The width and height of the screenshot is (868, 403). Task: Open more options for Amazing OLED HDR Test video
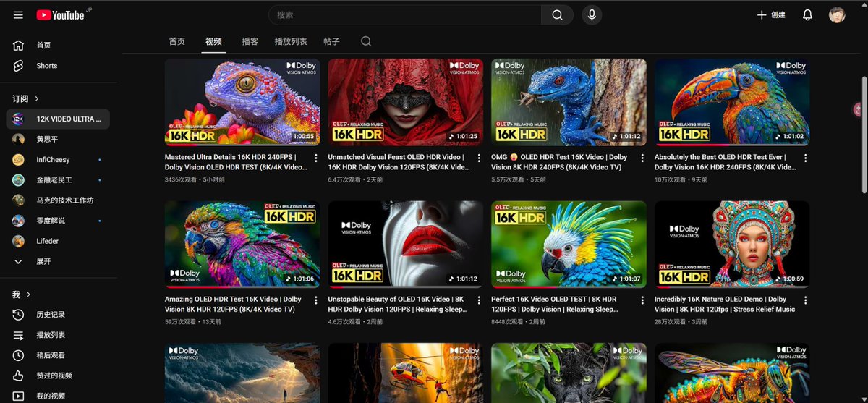(315, 300)
